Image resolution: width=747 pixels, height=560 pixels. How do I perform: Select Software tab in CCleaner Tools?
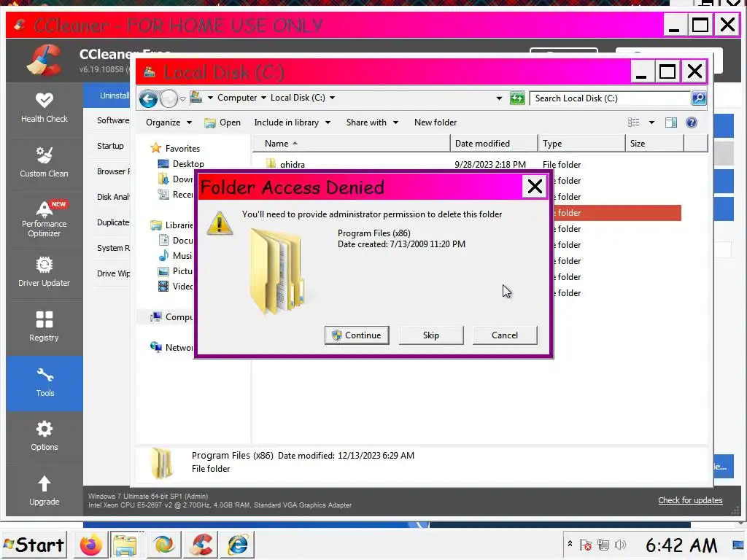(x=113, y=120)
